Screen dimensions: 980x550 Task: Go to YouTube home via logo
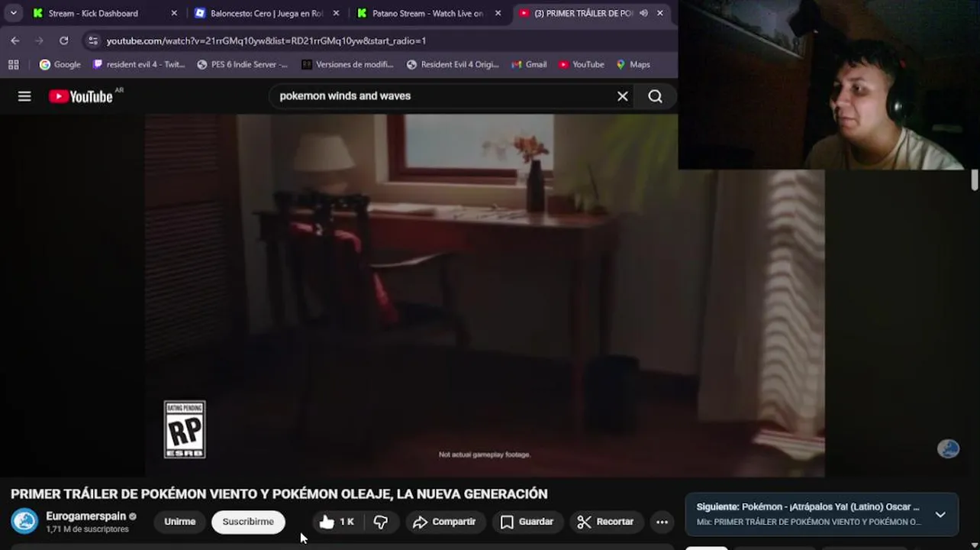[81, 96]
